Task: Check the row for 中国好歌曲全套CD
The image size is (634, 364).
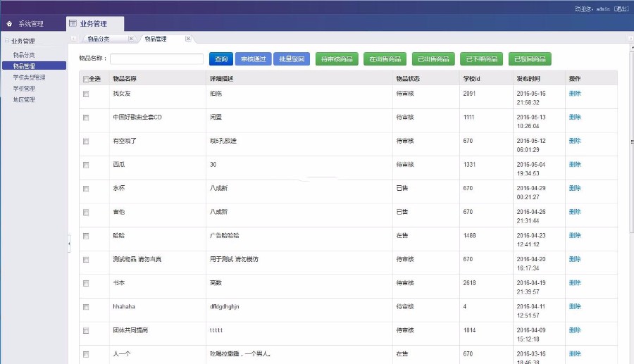Action: (x=86, y=118)
